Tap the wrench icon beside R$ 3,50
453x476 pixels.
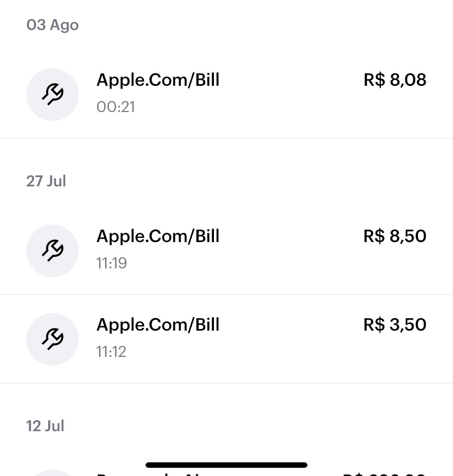(53, 339)
